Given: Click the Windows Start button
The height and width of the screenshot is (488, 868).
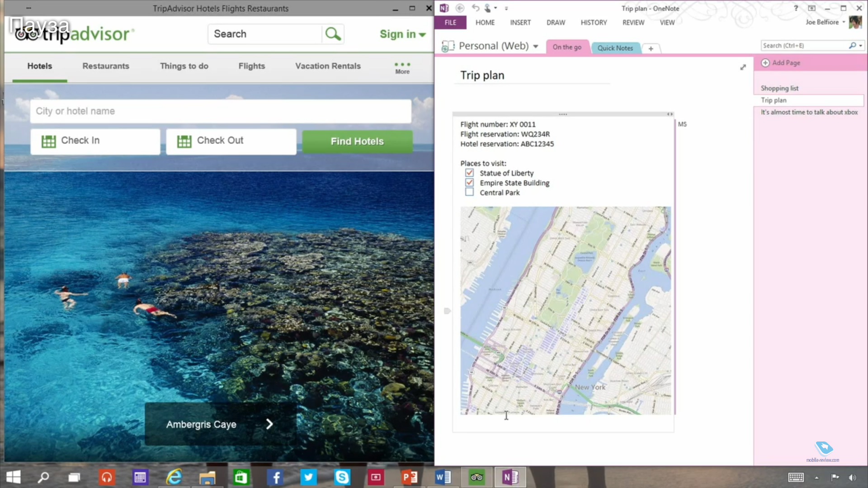Looking at the screenshot, I should [14, 477].
